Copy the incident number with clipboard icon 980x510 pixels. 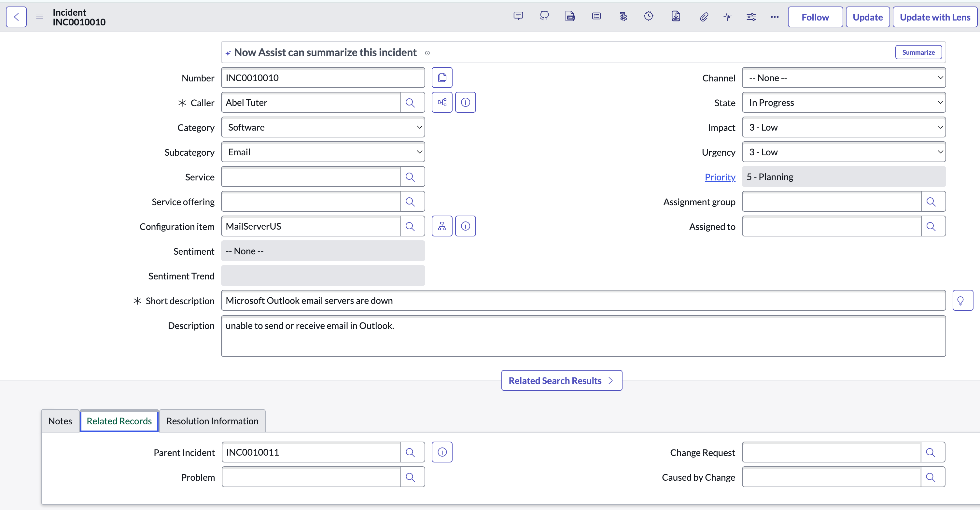(442, 78)
